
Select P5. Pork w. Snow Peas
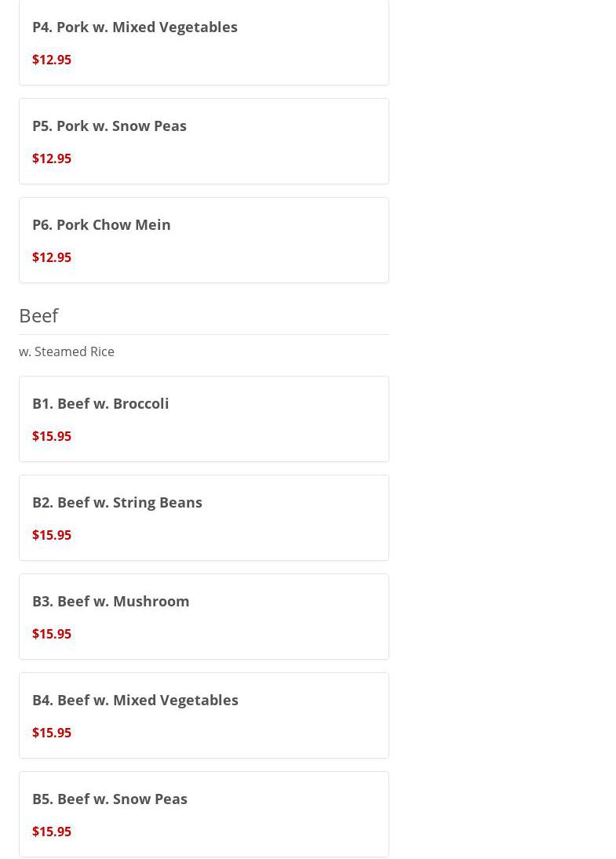point(109,126)
